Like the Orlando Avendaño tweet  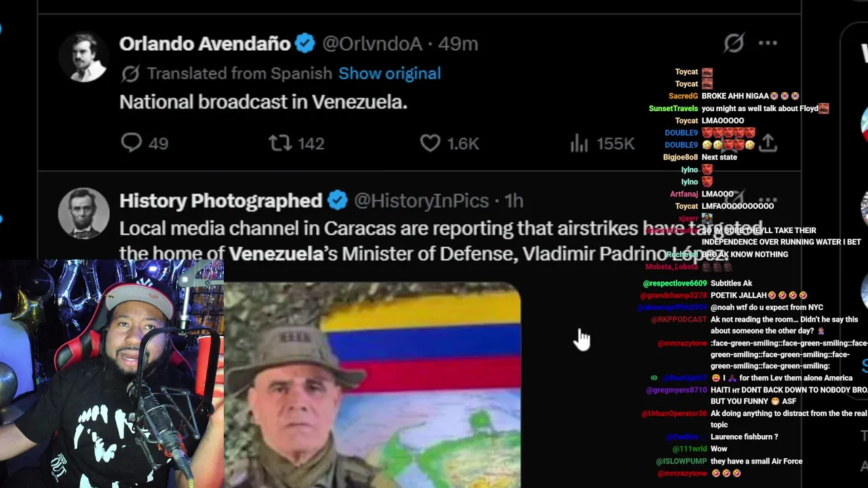pyautogui.click(x=450, y=143)
